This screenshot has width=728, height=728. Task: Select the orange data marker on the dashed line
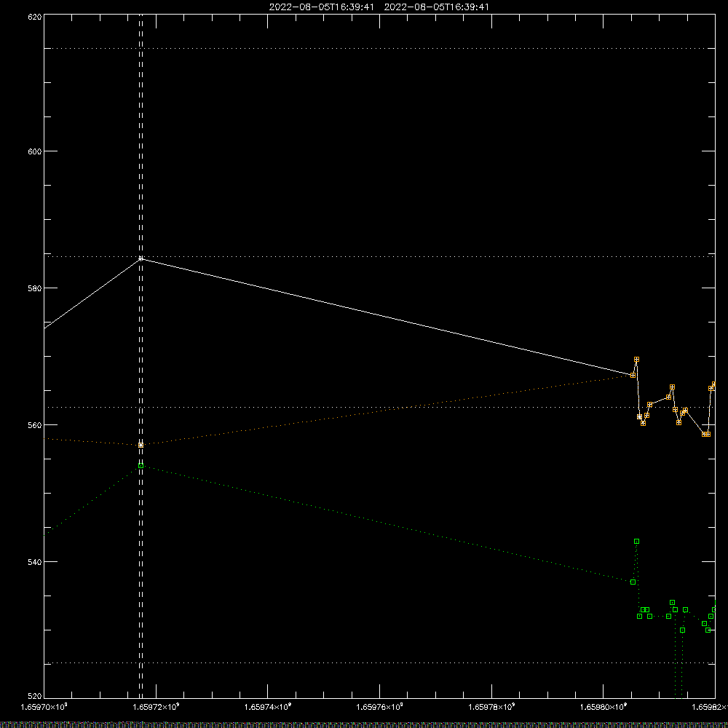pos(141,446)
